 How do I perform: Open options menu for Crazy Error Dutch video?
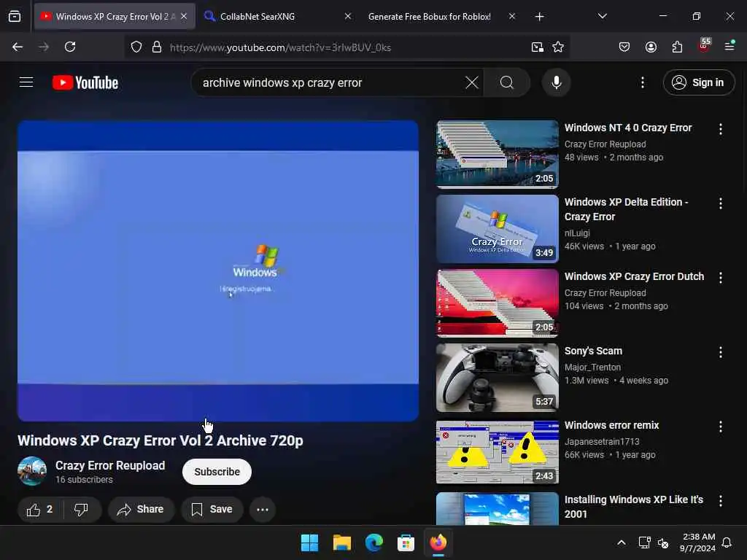(720, 278)
